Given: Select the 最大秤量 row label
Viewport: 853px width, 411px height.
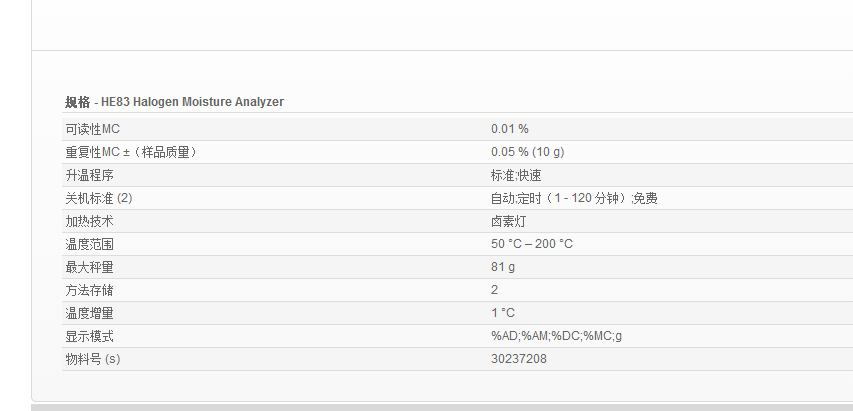Looking at the screenshot, I should pos(89,267).
